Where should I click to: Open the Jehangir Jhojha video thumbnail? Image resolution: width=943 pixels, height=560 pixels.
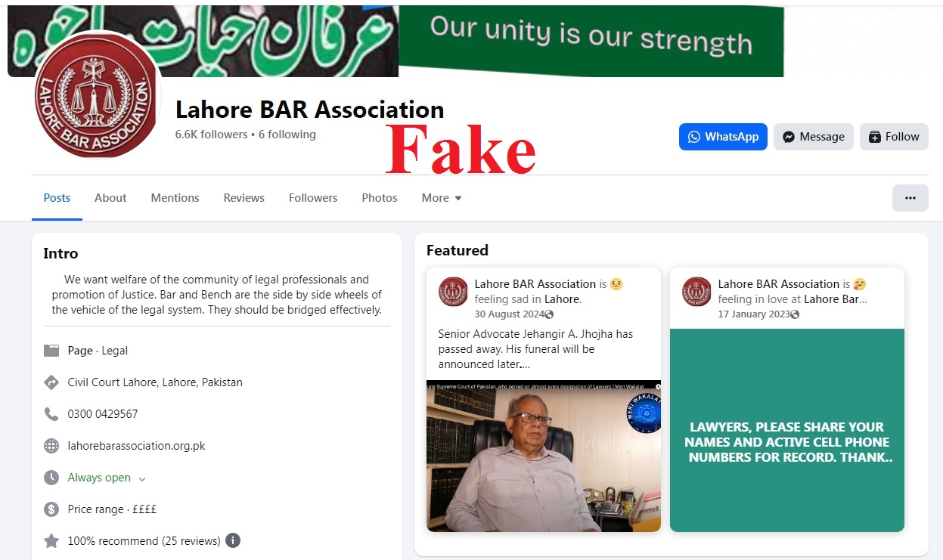[x=544, y=456]
